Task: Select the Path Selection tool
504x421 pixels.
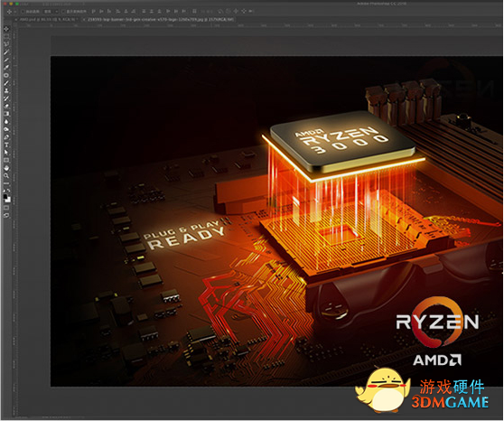Action: click(x=6, y=152)
